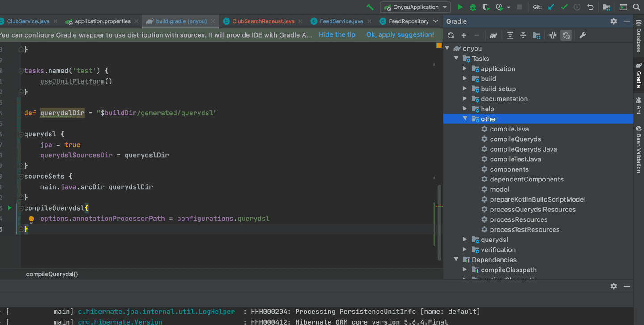Expand the build setup task group
This screenshot has width=644, height=325.
point(465,89)
